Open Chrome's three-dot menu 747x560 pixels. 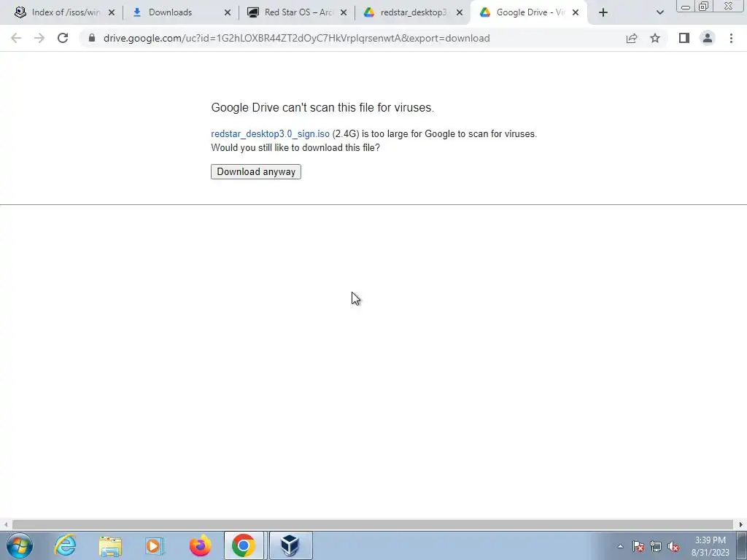[731, 38]
